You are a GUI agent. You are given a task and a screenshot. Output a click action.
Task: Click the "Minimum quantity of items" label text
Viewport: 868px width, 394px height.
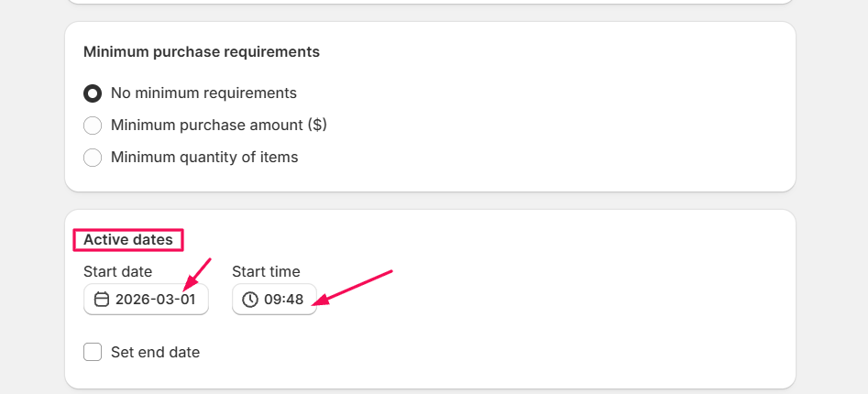(x=204, y=158)
